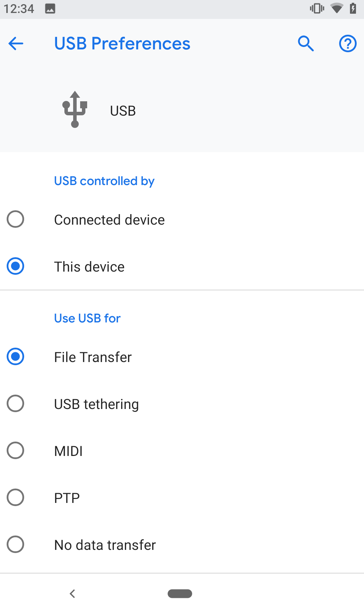Tap the USB label beside the icon

pos(123,111)
